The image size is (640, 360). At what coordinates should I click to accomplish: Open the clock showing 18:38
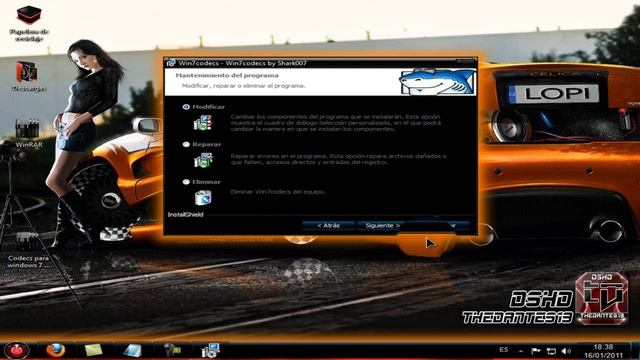(x=603, y=351)
